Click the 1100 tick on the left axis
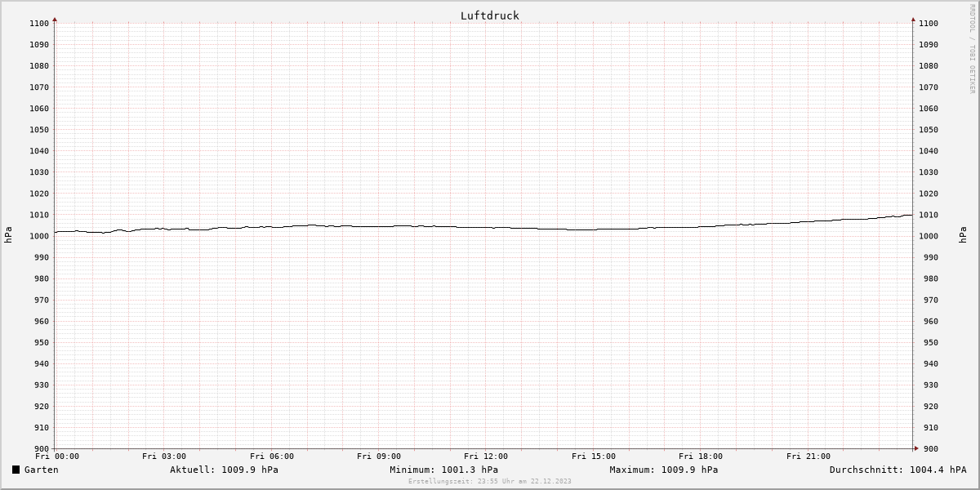980x490 pixels. tap(39, 23)
